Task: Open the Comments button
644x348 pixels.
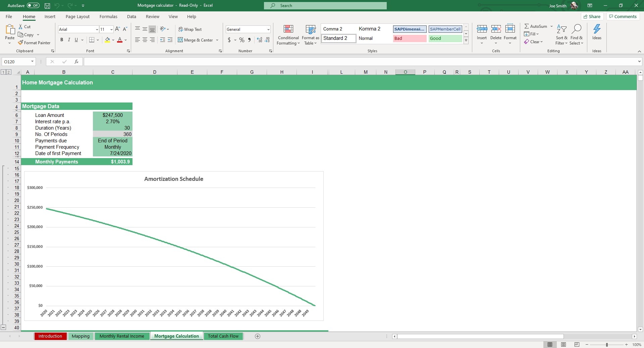Action: coord(623,17)
